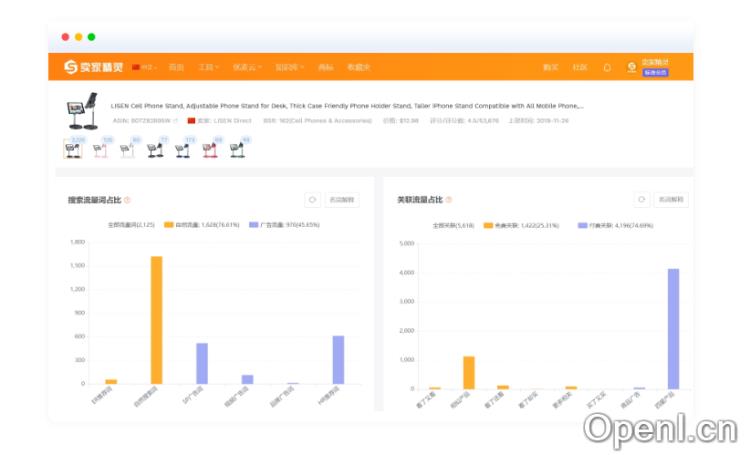
Task: Click the help icon beside 搜索流量词占比
Action: 127,200
